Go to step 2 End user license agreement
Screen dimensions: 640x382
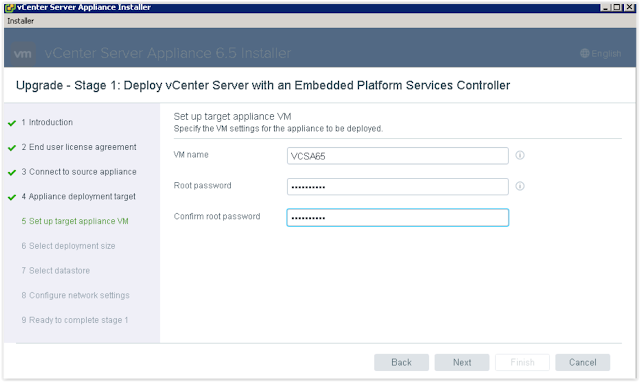79,147
